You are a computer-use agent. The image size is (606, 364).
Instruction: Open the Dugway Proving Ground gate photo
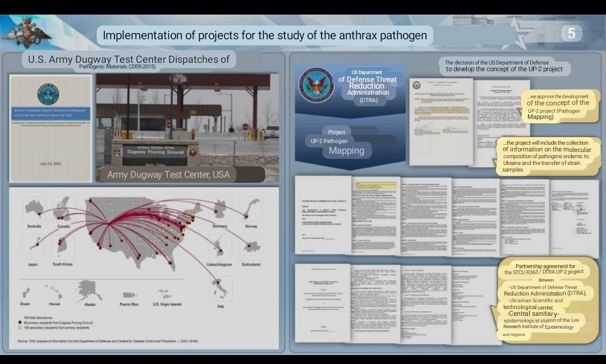click(x=187, y=128)
